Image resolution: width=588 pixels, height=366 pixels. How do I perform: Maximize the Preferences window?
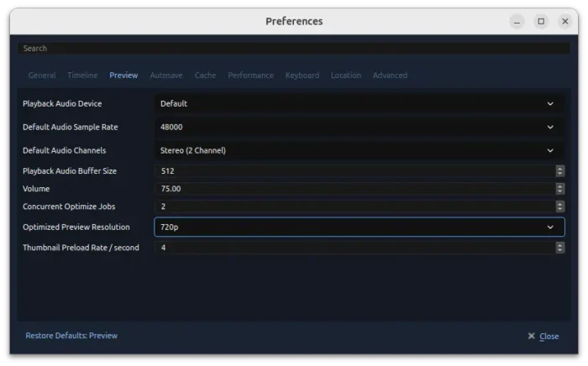pos(541,21)
